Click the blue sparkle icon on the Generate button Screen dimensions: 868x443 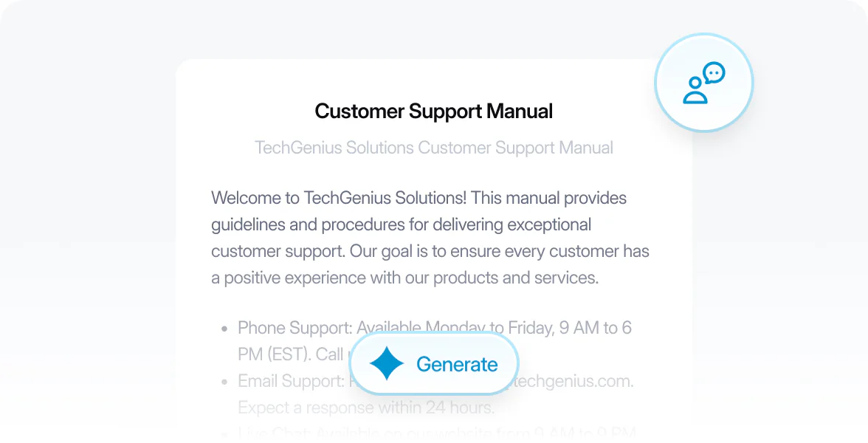tap(386, 363)
